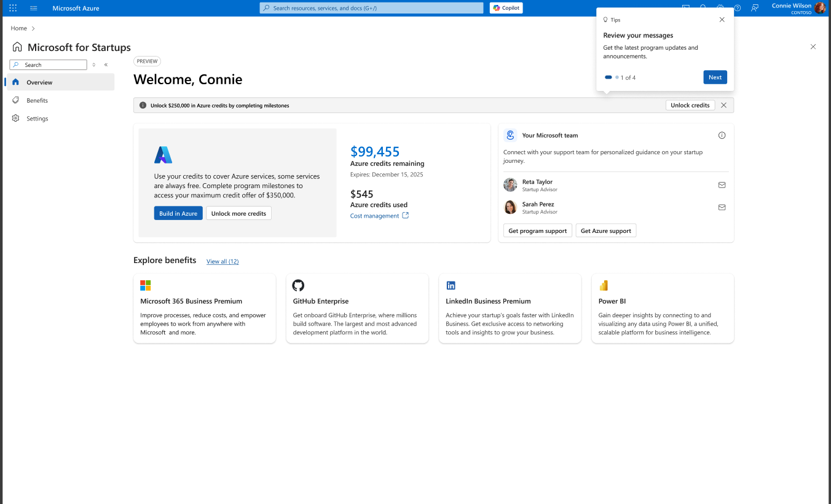
Task: Open Connie Wilson's profile avatar
Action: [821, 8]
